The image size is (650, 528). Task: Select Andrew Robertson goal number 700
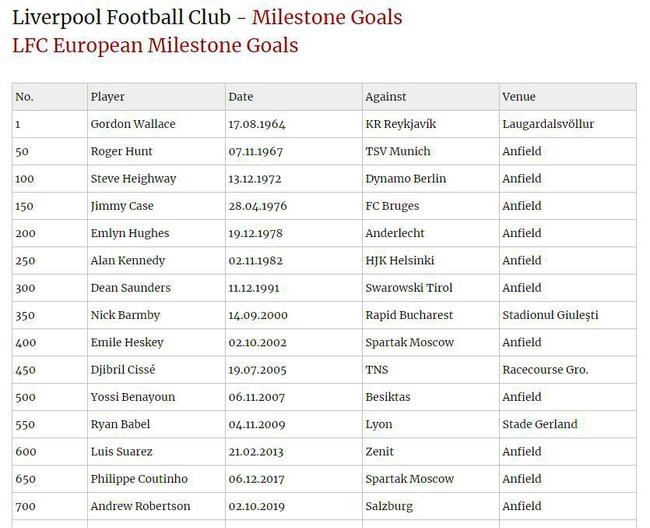(x=25, y=506)
